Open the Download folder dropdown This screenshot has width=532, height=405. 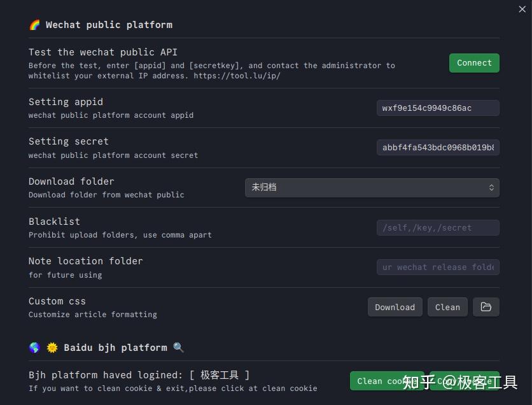click(372, 187)
